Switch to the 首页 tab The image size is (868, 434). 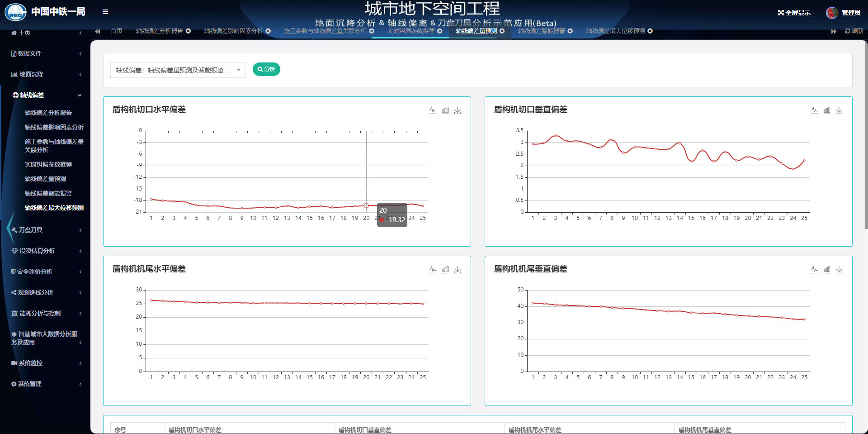coord(116,31)
